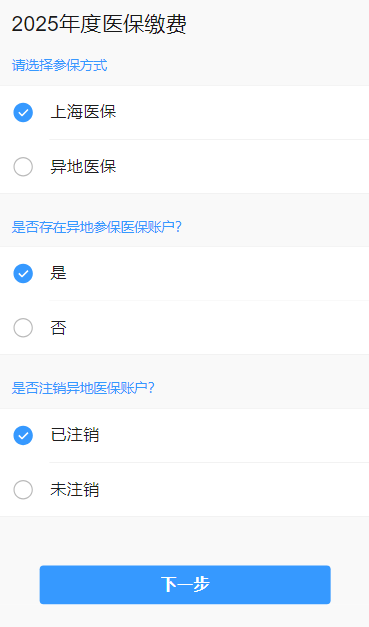
Task: Click the 是否注销异地医保账户? heading
Action: 83,388
